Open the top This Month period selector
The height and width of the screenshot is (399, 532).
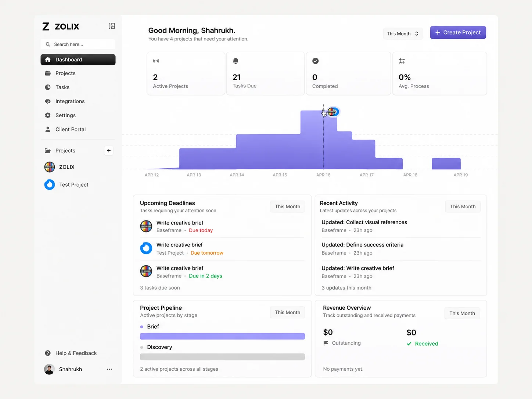click(403, 33)
